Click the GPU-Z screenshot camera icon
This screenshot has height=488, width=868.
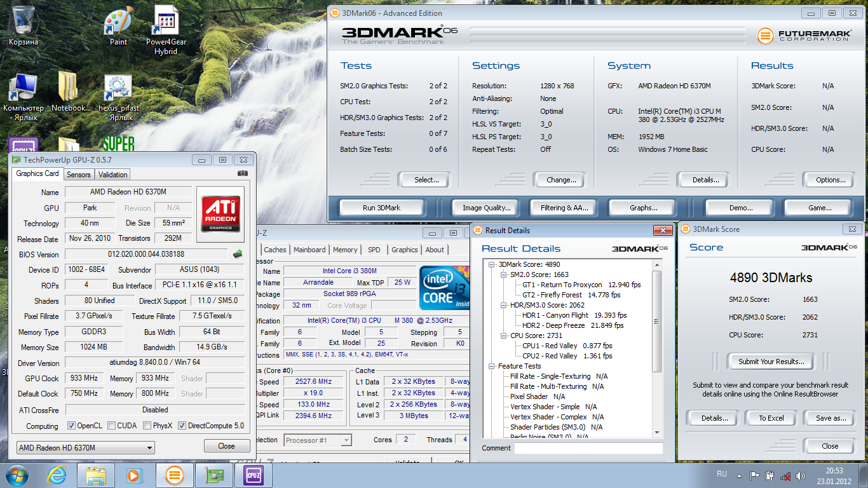pos(243,173)
